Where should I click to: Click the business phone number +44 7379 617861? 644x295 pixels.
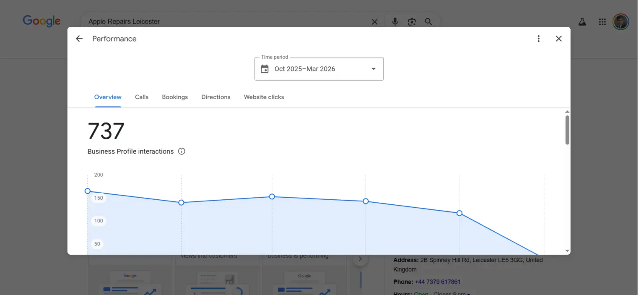point(438,282)
